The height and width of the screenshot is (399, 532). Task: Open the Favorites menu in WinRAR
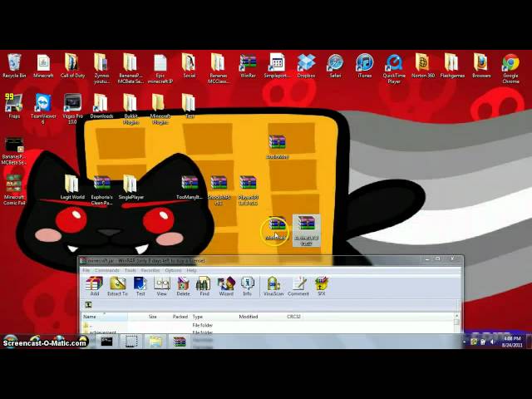[x=150, y=270]
